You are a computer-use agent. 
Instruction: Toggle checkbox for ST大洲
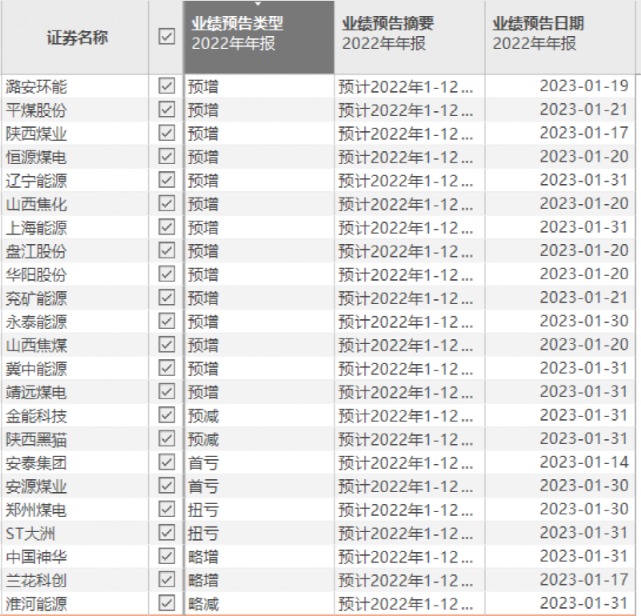(166, 533)
